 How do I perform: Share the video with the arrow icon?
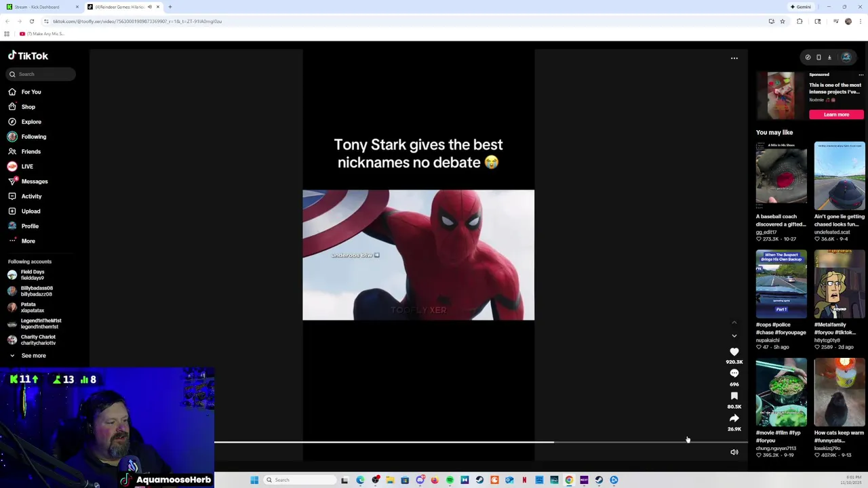pyautogui.click(x=734, y=418)
